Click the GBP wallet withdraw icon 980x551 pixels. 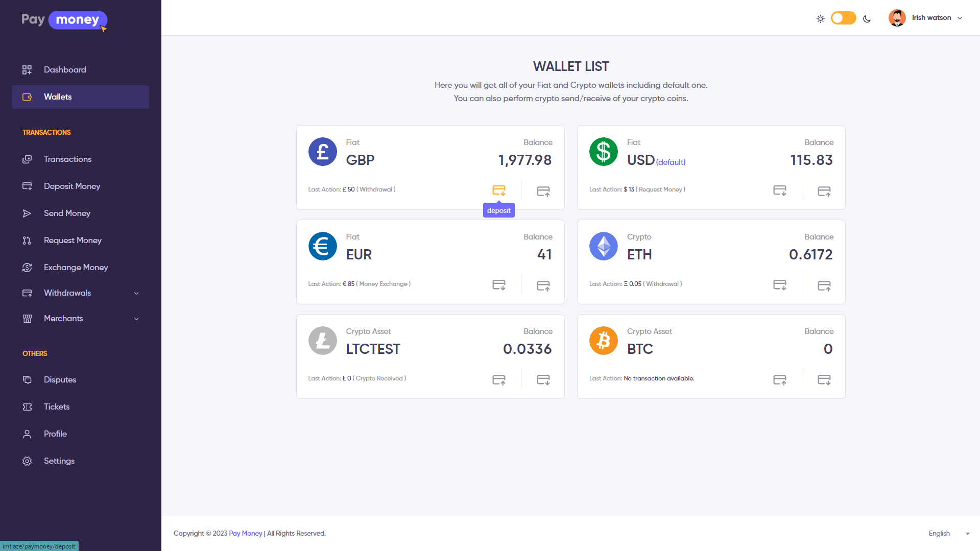[x=543, y=191]
